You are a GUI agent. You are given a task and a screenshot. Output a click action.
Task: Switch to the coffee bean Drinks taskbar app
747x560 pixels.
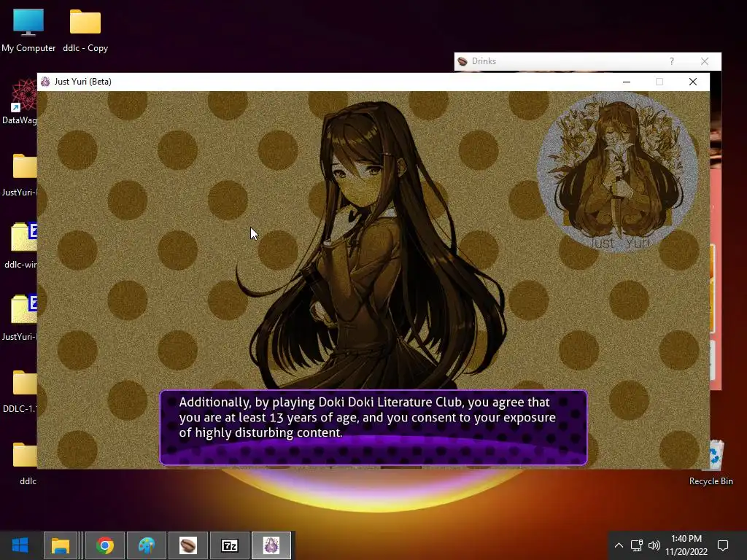[x=188, y=545]
